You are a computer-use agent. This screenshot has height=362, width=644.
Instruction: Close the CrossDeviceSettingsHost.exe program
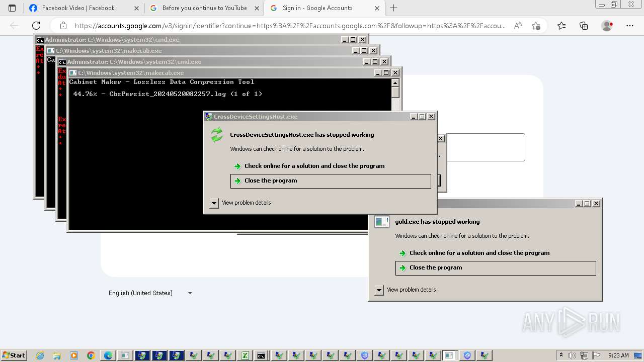(x=331, y=181)
